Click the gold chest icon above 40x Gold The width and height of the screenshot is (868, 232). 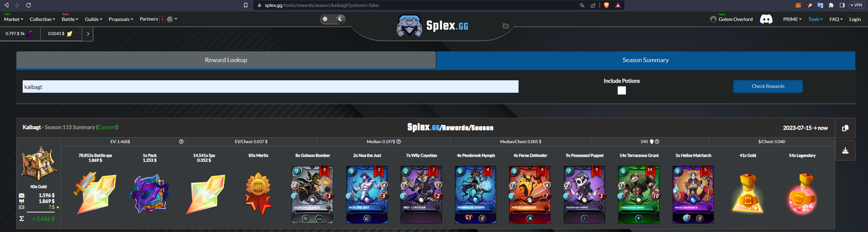pyautogui.click(x=38, y=163)
